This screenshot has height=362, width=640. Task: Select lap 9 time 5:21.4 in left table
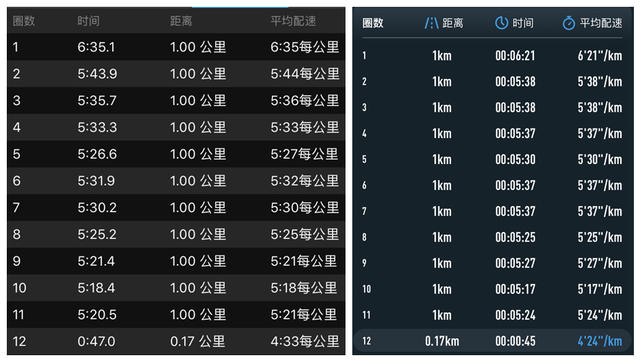(96, 261)
